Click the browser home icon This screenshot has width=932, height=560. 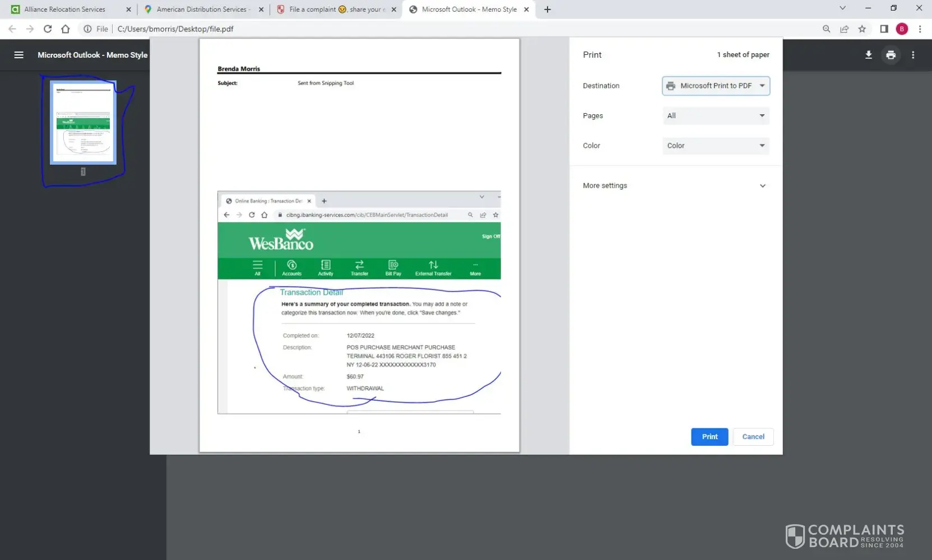pyautogui.click(x=66, y=29)
